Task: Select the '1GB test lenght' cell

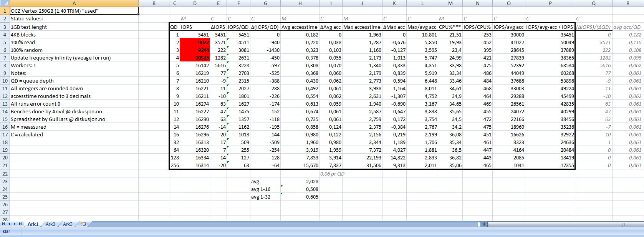Action: (x=74, y=27)
